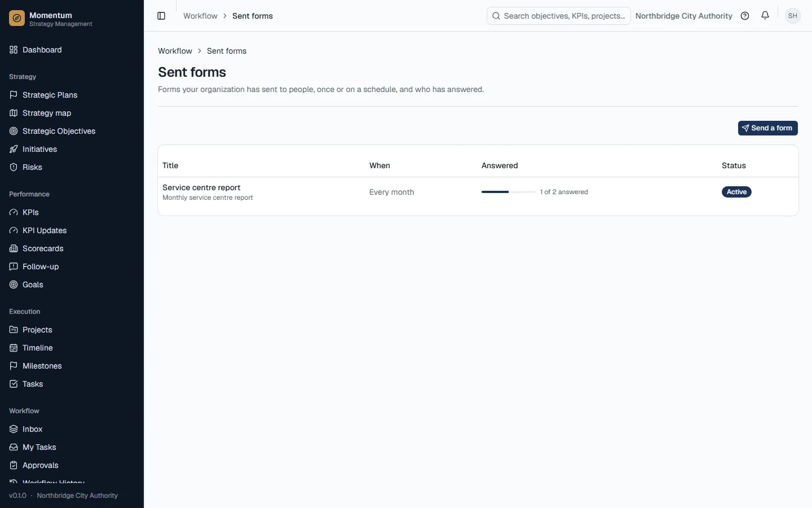Open Milestones in sidebar
This screenshot has height=508, width=812.
click(x=72, y=366)
